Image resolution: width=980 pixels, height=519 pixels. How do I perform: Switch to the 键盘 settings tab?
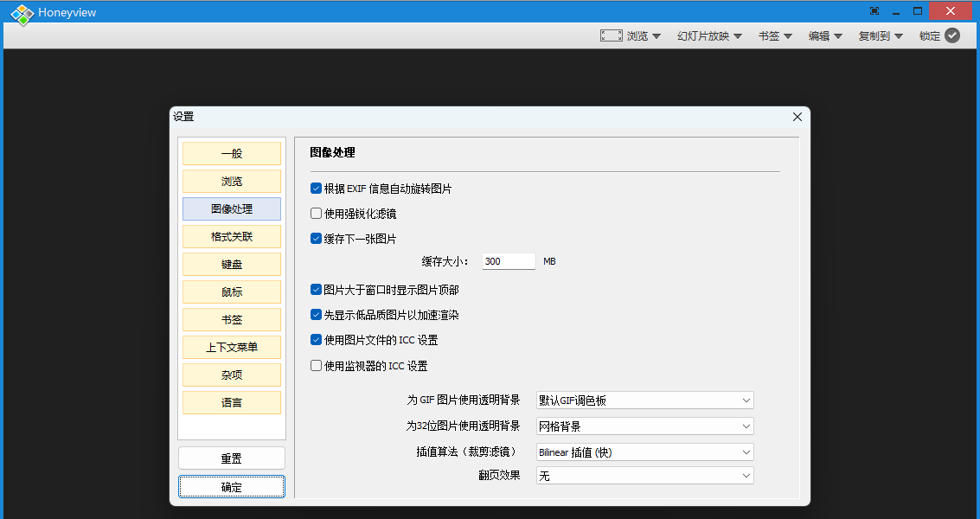pyautogui.click(x=232, y=264)
